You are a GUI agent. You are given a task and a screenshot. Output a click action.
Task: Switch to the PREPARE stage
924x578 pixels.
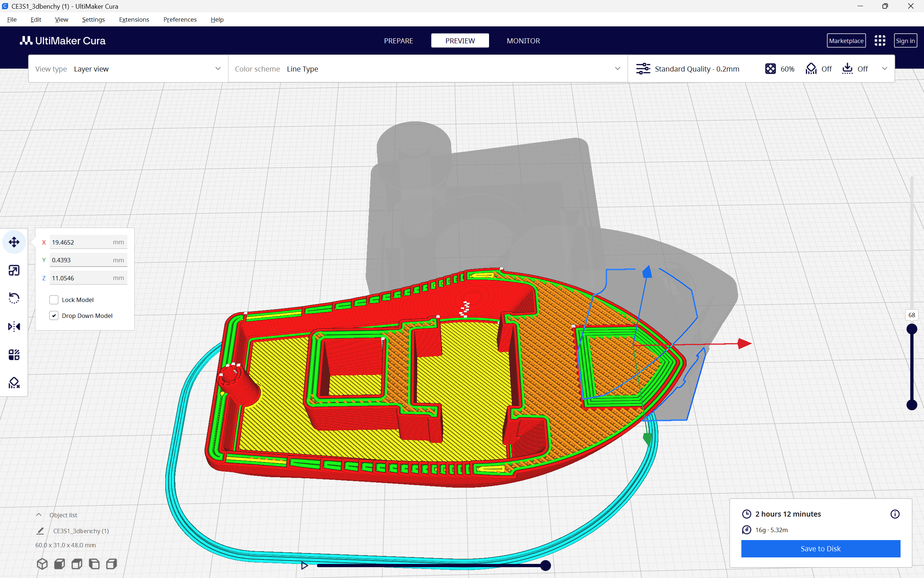[398, 40]
